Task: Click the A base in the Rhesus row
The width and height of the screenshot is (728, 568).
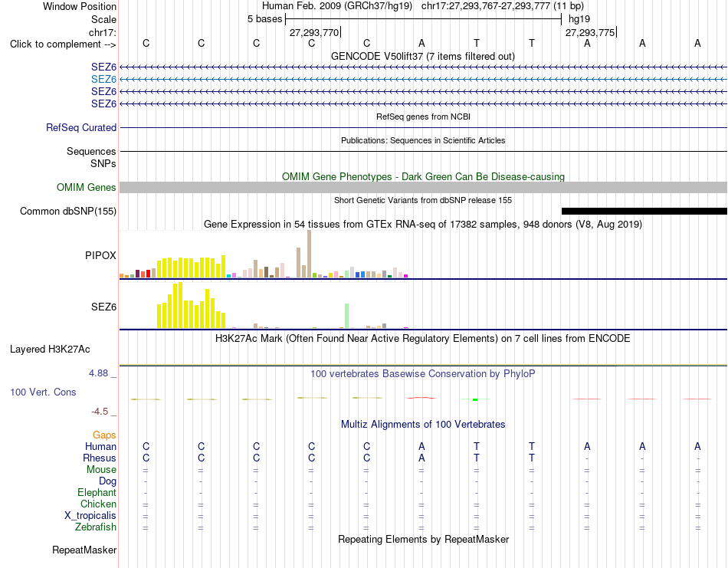Action: coord(421,458)
